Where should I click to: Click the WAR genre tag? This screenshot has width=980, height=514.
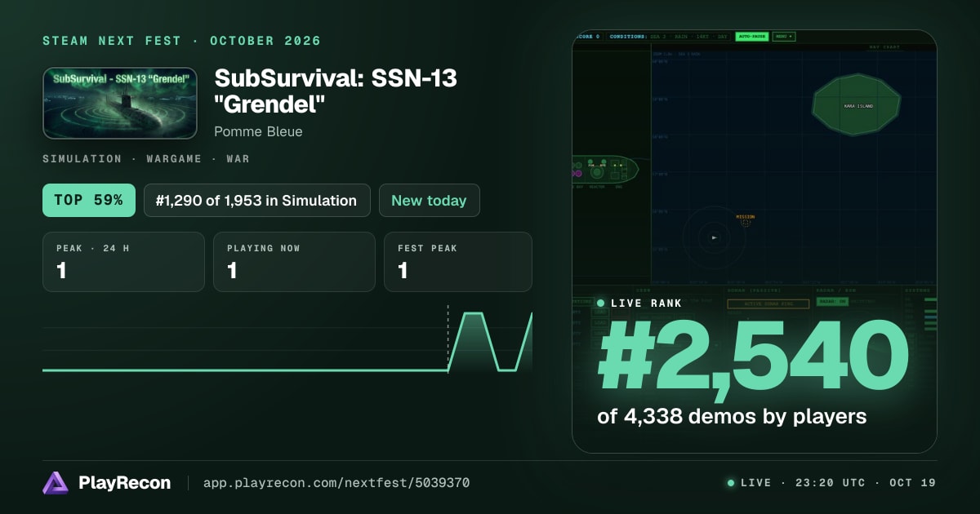(x=238, y=158)
